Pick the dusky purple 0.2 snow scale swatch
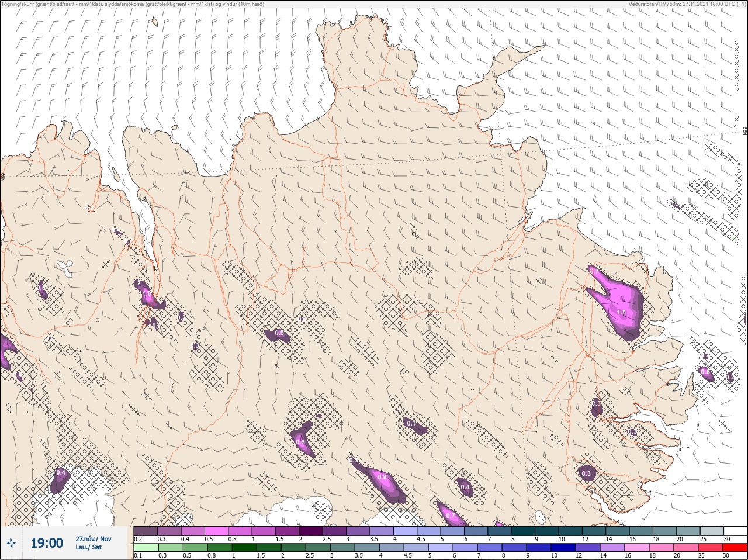The width and height of the screenshot is (748, 560). [146, 531]
